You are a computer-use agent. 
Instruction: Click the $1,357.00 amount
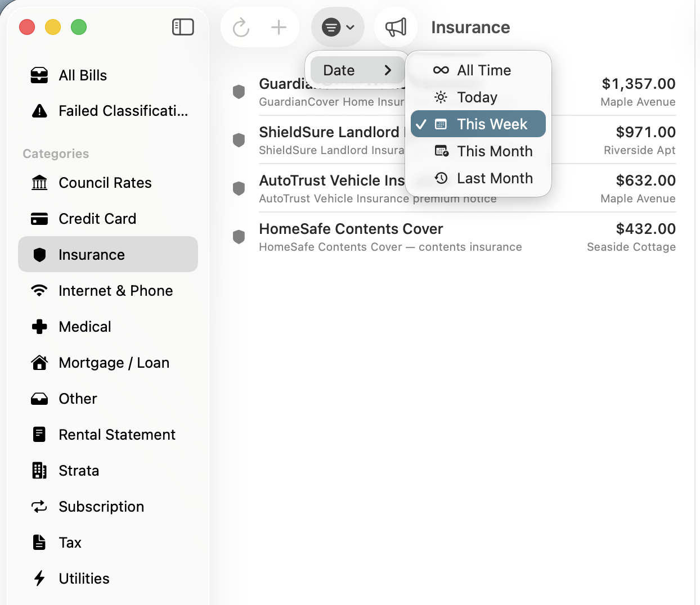click(639, 84)
